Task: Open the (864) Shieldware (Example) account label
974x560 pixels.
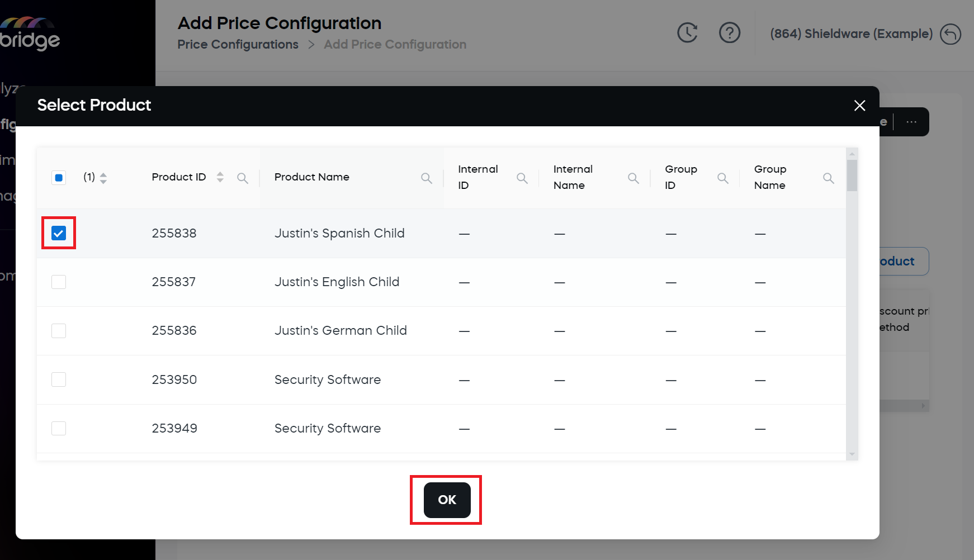Action: (x=851, y=34)
